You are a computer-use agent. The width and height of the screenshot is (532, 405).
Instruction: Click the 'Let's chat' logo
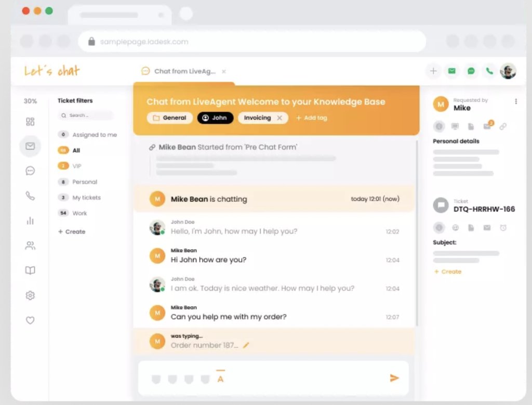52,71
